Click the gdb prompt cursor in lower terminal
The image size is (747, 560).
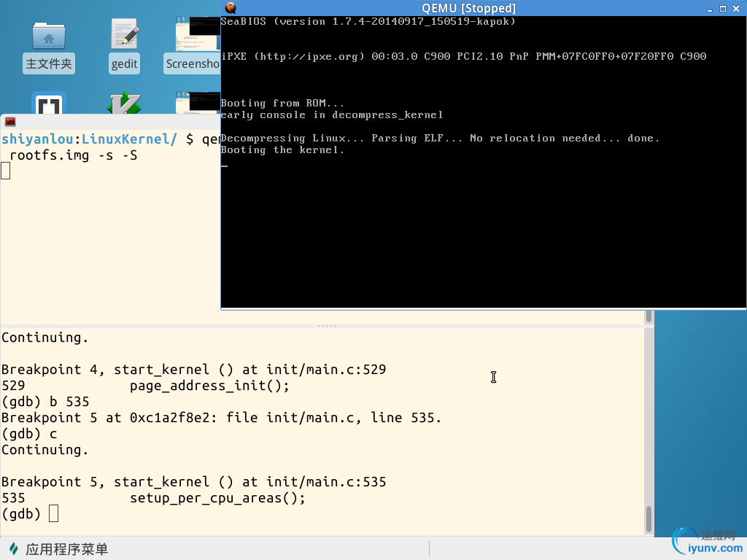(54, 514)
